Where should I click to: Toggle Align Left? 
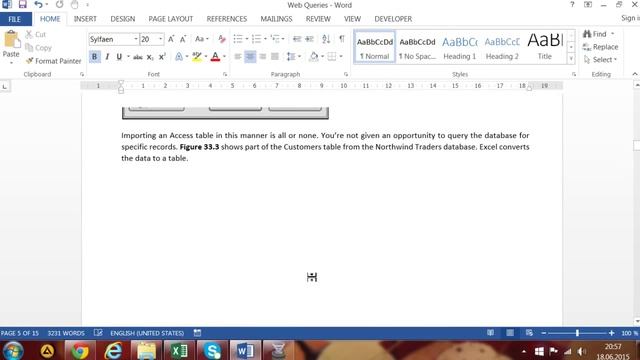pyautogui.click(x=238, y=57)
